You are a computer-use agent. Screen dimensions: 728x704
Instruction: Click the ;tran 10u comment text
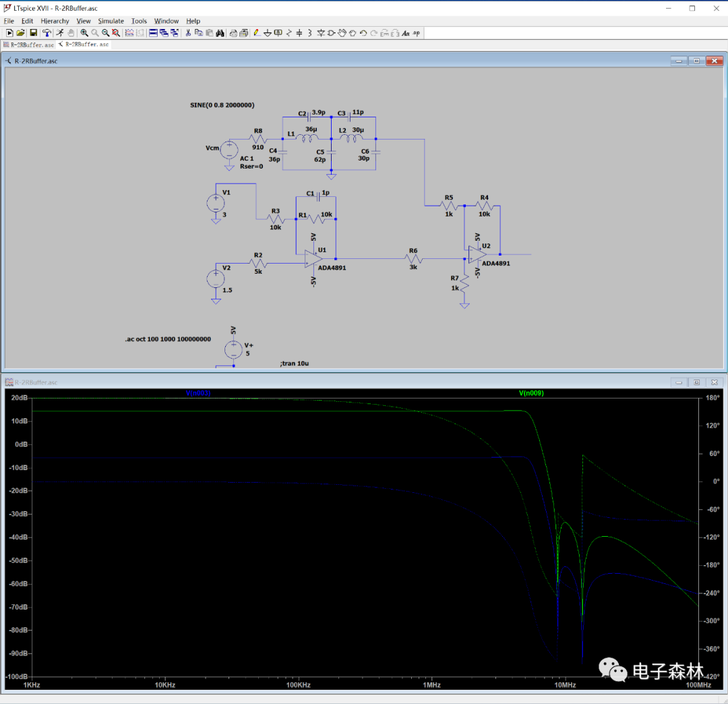[x=295, y=363]
